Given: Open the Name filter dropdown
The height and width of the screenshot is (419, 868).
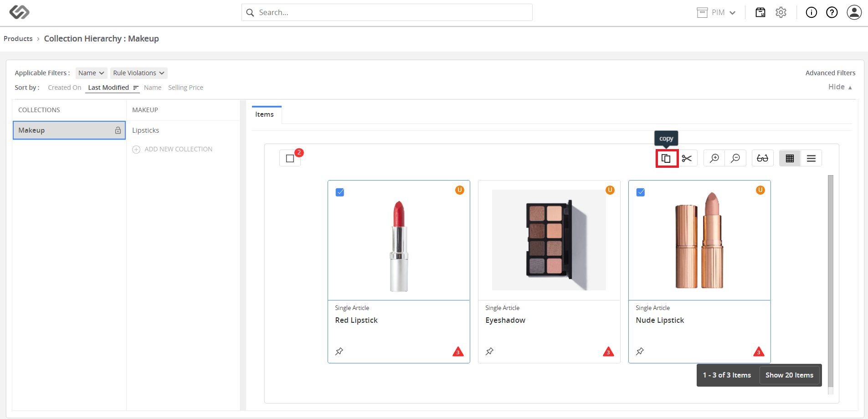Looking at the screenshot, I should click(x=91, y=73).
